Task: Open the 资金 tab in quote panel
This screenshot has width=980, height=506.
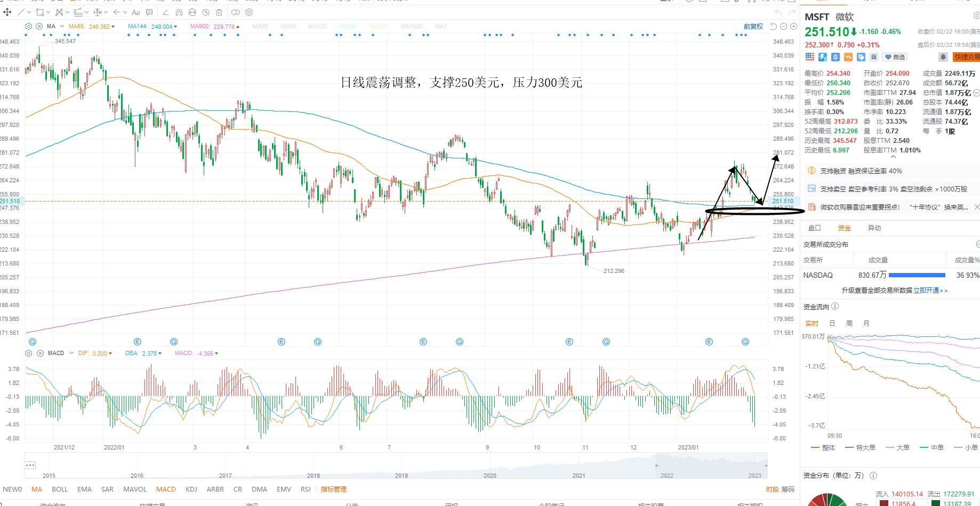Action: pos(845,228)
